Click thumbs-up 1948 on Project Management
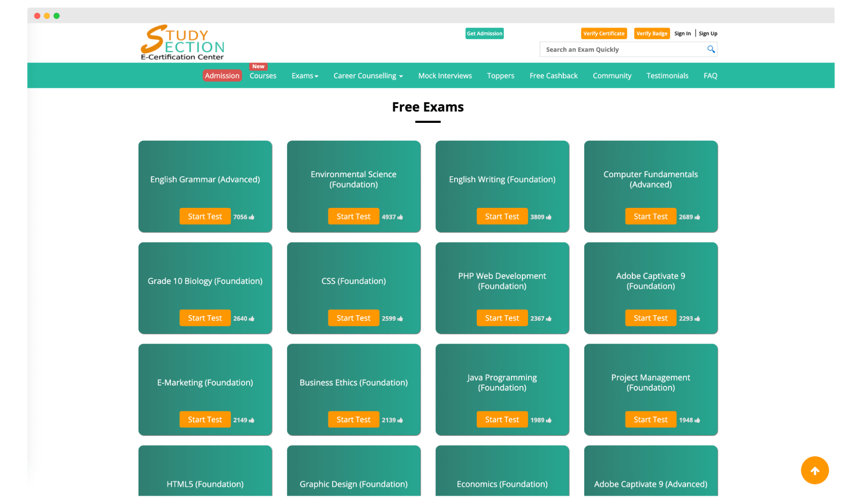 pyautogui.click(x=697, y=420)
